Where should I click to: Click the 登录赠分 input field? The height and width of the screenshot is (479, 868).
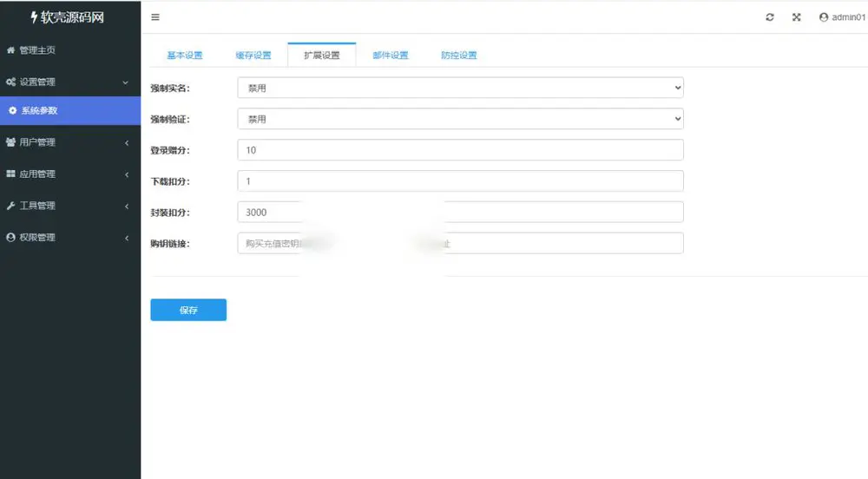click(461, 150)
